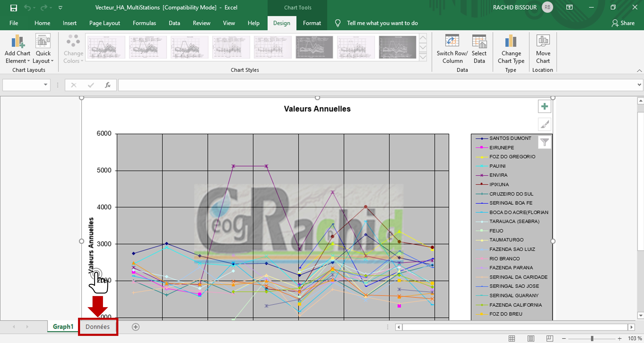
Task: Click the 103 % zoom level
Action: [634, 339]
